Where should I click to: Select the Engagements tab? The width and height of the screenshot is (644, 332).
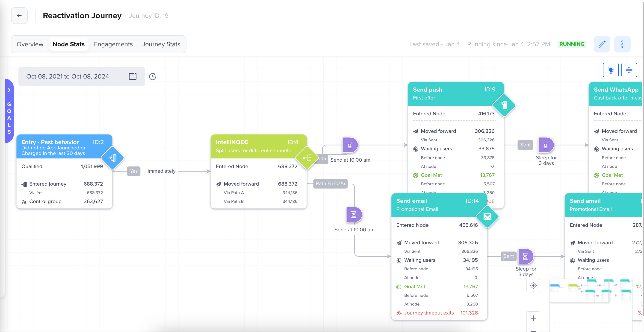pos(113,44)
